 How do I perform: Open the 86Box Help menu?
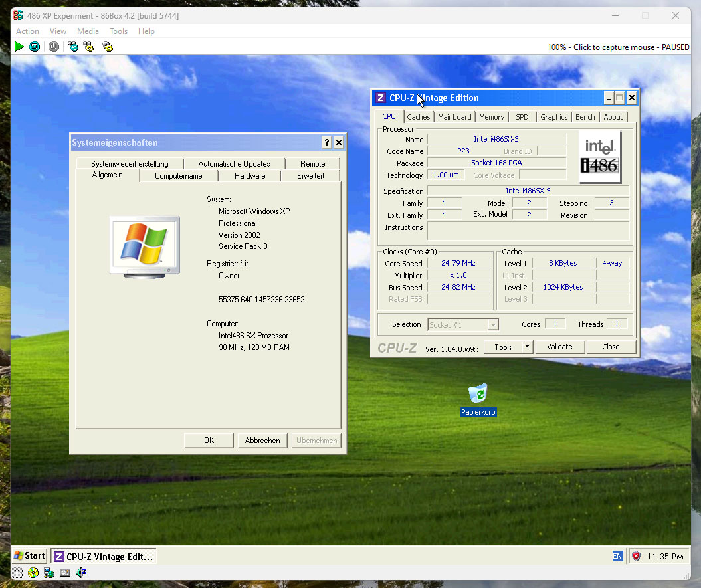click(x=146, y=31)
